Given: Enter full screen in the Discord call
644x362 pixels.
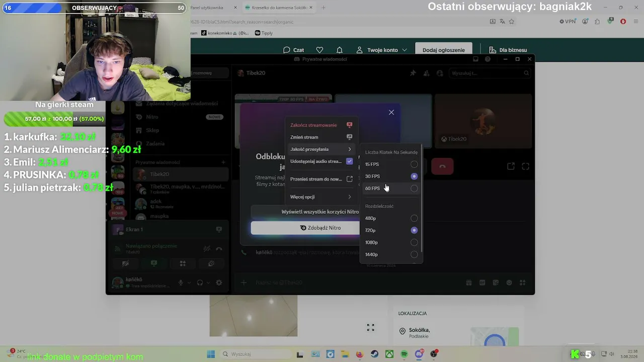Looking at the screenshot, I should 525,166.
